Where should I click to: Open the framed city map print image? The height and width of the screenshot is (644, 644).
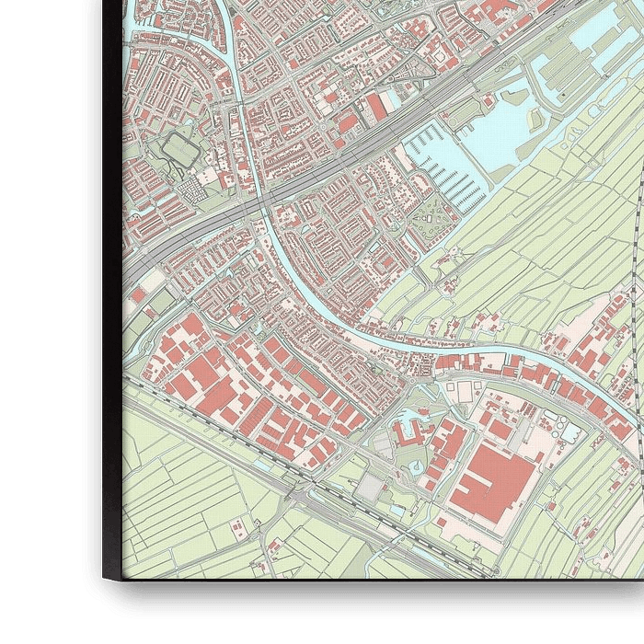click(373, 290)
